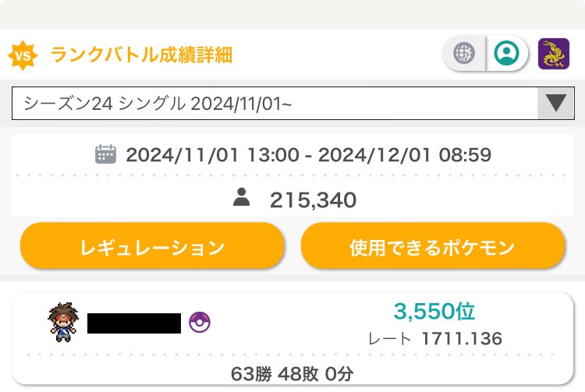Image resolution: width=585 pixels, height=392 pixels.
Task: Open the シーズン24 シングル season dropdown
Action: click(x=273, y=103)
